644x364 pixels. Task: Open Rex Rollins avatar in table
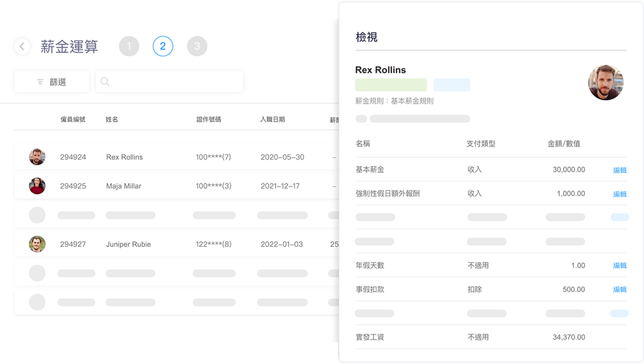tap(37, 157)
